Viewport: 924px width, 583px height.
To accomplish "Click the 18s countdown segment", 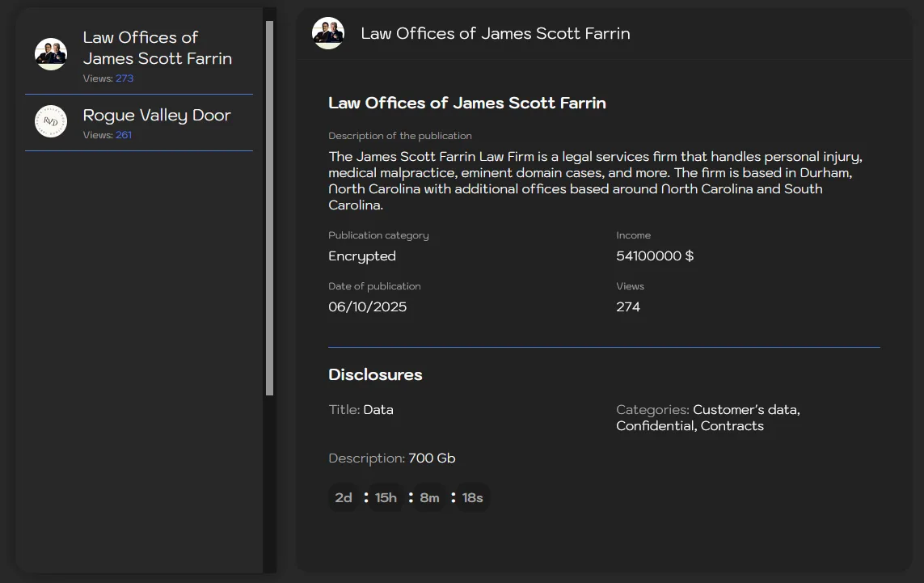I will click(472, 497).
